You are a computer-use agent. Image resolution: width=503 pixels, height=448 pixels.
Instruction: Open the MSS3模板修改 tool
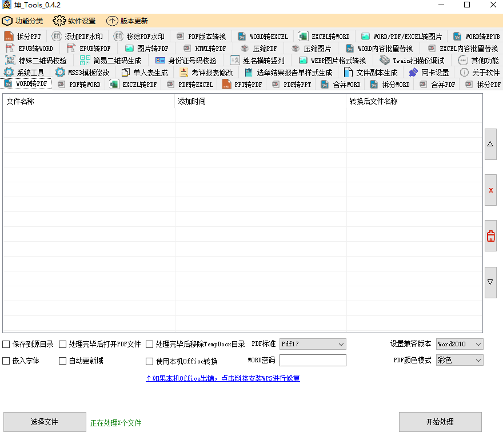point(82,73)
